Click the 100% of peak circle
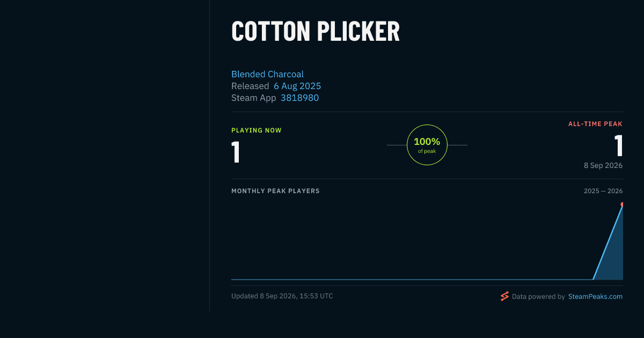This screenshot has height=338, width=644. pyautogui.click(x=427, y=145)
